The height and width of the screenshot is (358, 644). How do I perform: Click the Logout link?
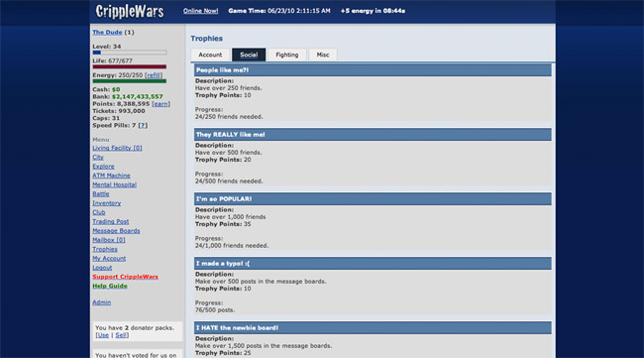pyautogui.click(x=102, y=268)
